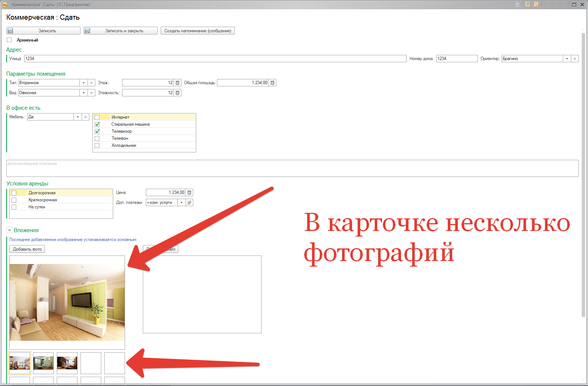Open the calculator icon in title bar
Viewport: 588px width, 386px height.
point(527,5)
